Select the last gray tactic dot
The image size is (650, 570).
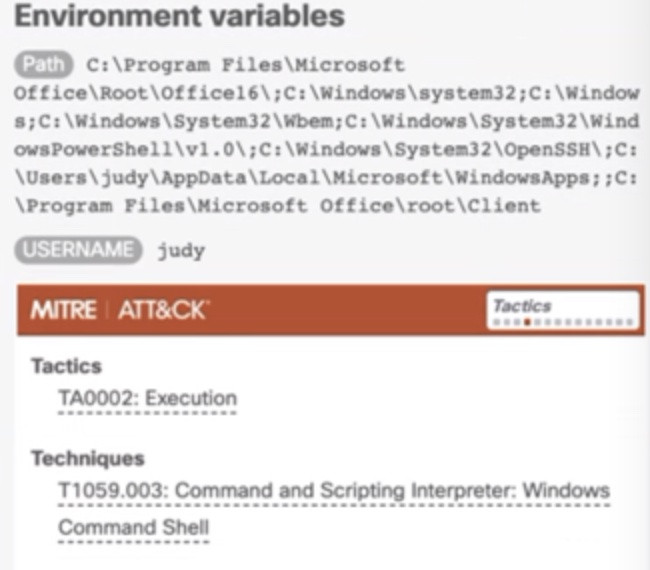[630, 322]
